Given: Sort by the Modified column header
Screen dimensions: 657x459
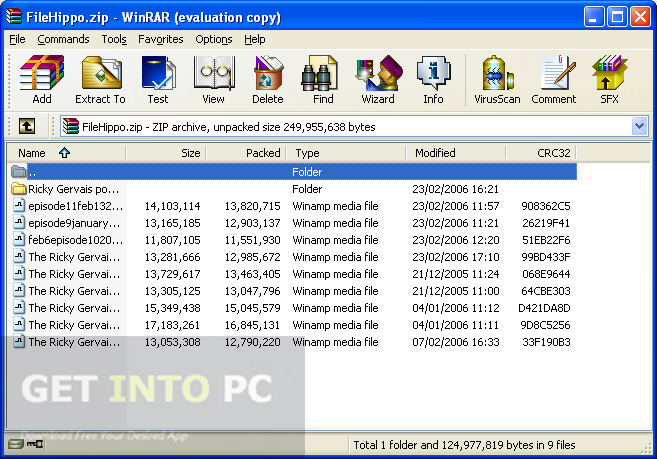Looking at the screenshot, I should click(x=456, y=153).
